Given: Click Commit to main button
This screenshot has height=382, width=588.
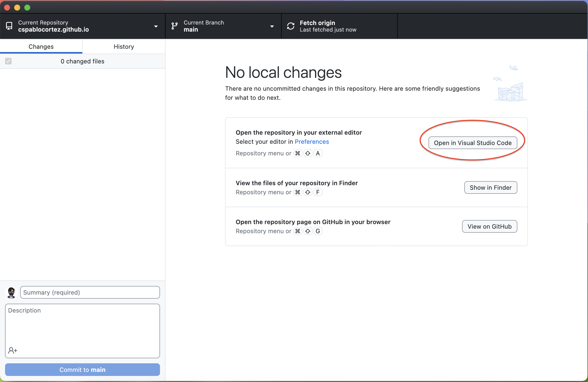Looking at the screenshot, I should [83, 370].
